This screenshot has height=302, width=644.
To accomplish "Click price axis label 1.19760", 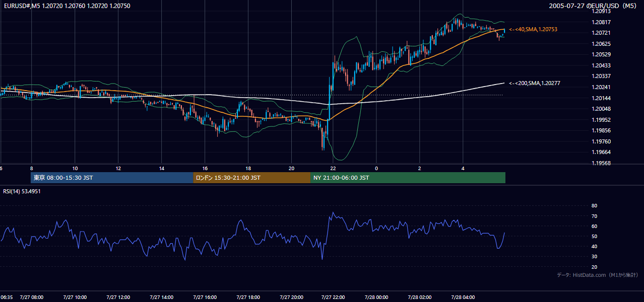I will tap(601, 141).
